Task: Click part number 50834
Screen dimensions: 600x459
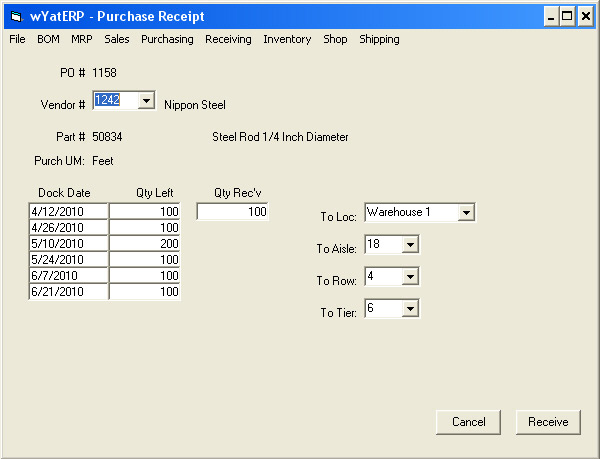Action: (107, 137)
